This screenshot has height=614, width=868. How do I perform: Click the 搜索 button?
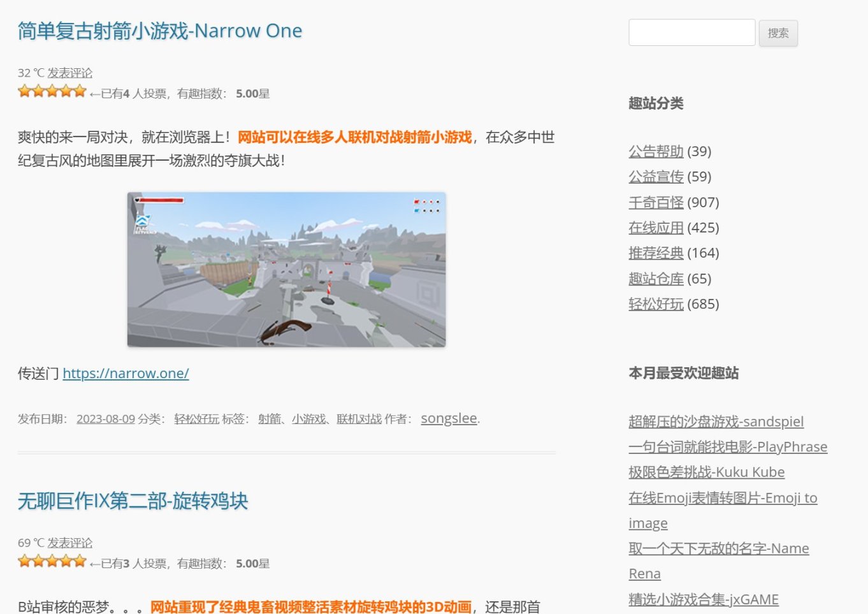778,33
